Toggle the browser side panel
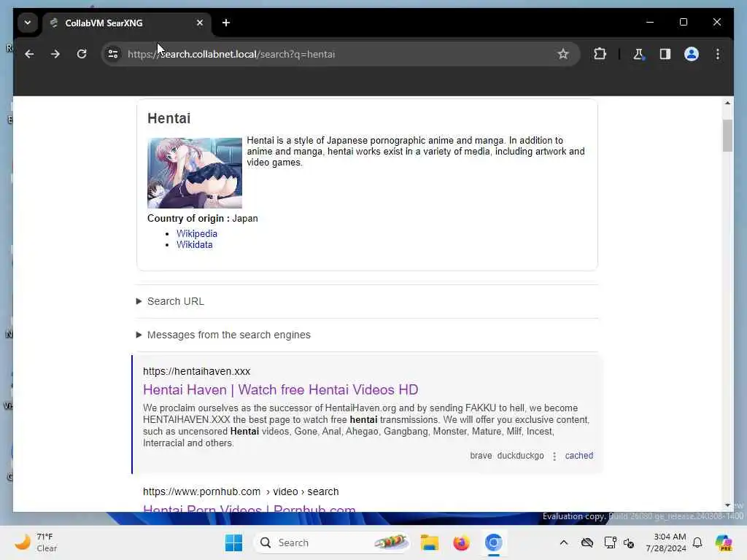The image size is (747, 560). (x=665, y=54)
